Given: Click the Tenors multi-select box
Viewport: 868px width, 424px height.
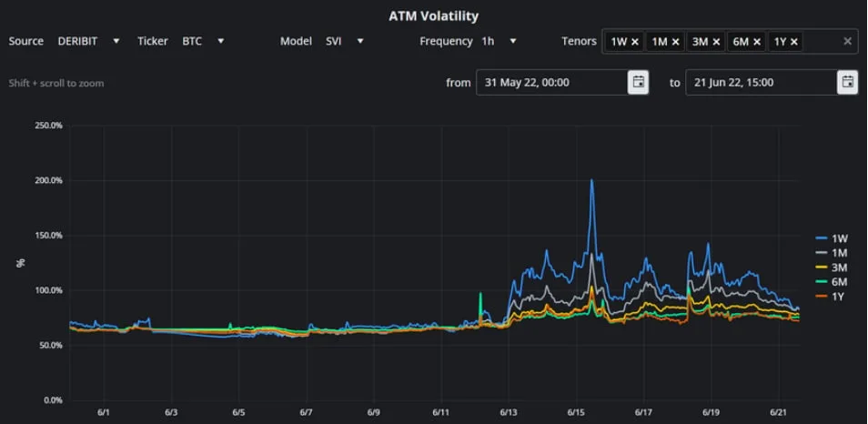Looking at the screenshot, I should [x=730, y=41].
